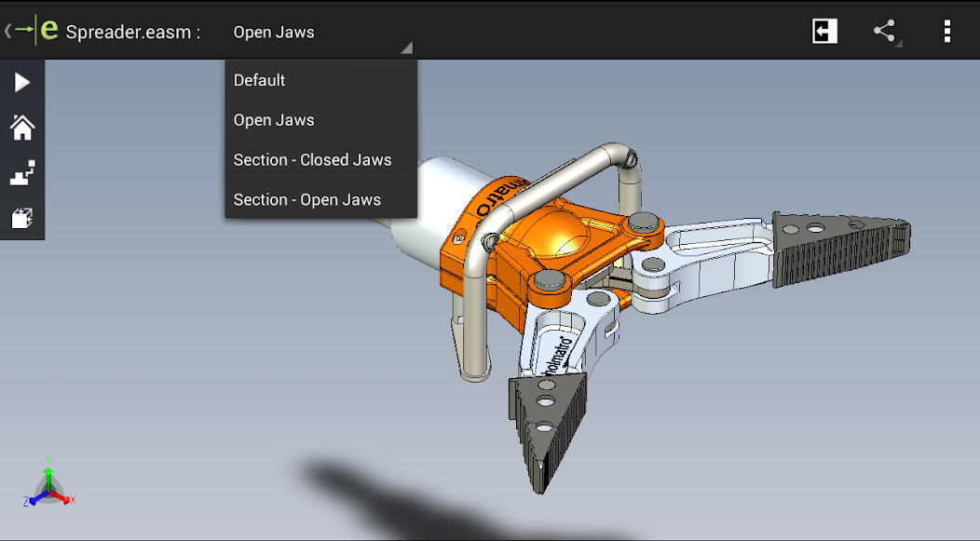
Task: Tap the exit arrow box icon
Action: pyautogui.click(x=824, y=31)
